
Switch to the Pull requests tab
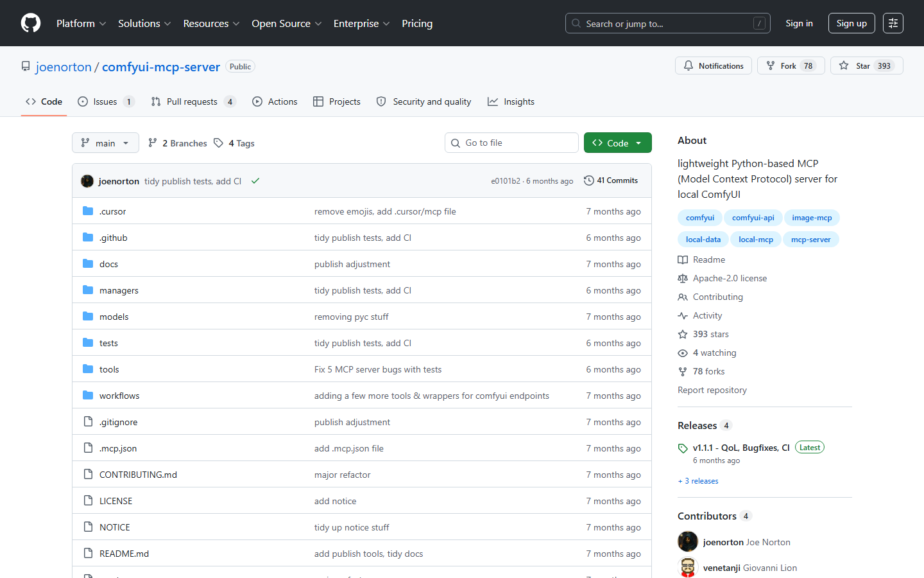194,101
